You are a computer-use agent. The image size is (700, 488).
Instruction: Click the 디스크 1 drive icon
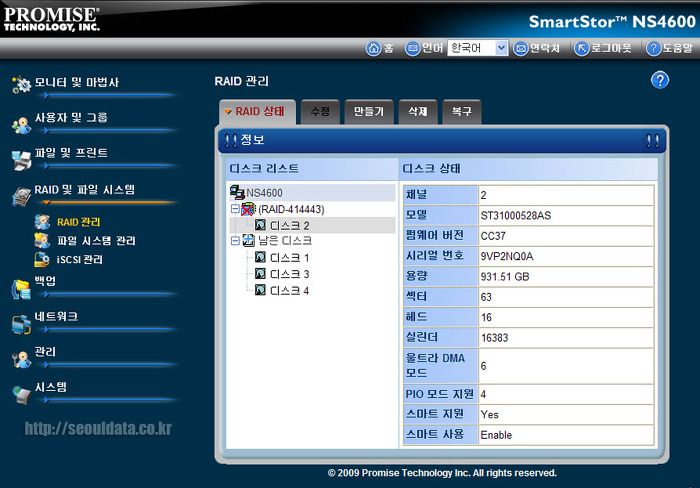tap(260, 257)
